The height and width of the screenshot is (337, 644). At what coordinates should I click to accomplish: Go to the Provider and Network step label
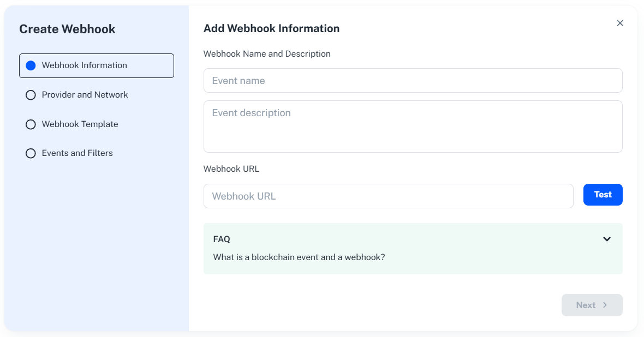(x=85, y=95)
